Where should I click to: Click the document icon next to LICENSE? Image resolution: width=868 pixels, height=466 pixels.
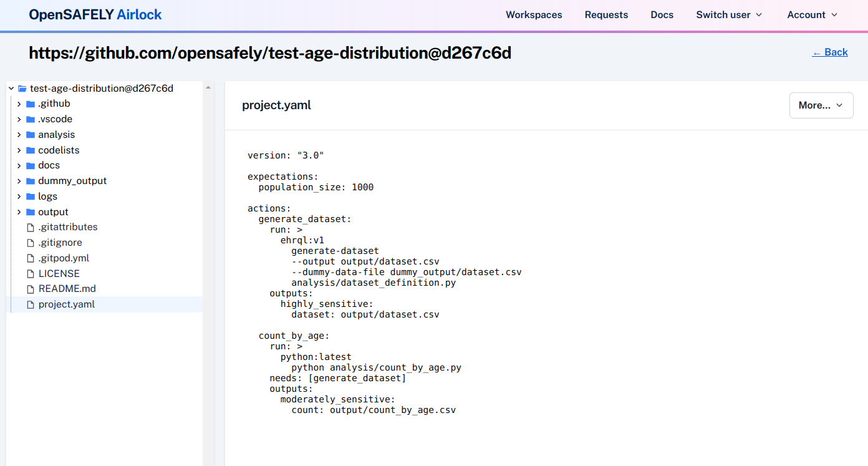[x=30, y=273]
